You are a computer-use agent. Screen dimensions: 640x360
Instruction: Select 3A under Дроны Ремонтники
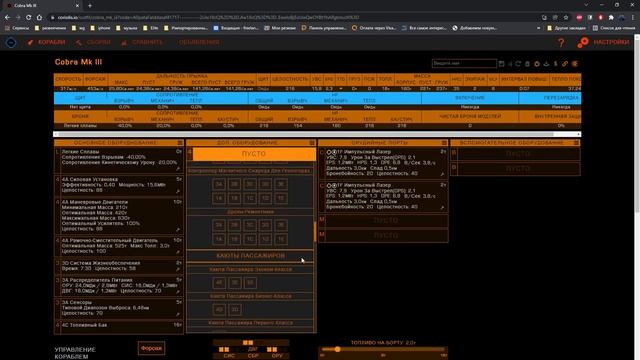point(219,225)
